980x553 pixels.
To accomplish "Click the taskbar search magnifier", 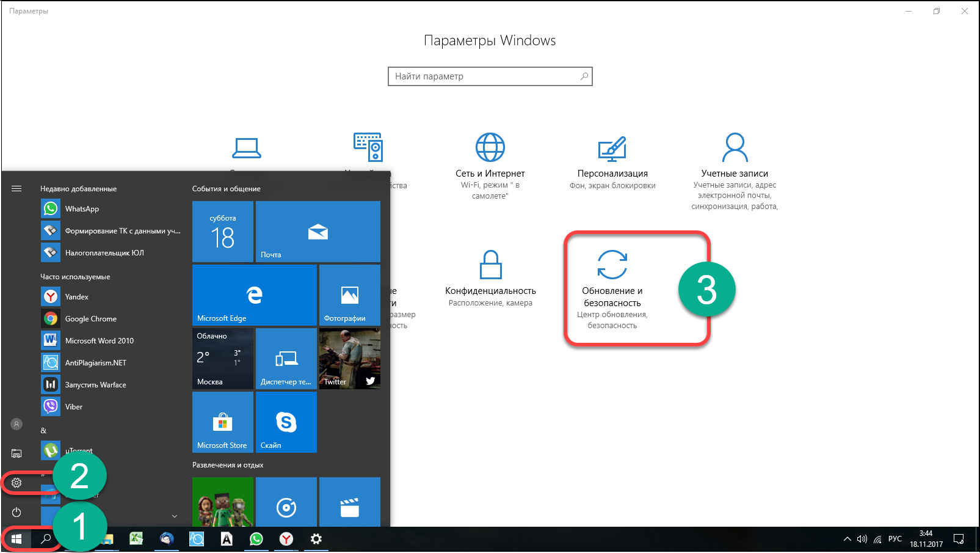I will [x=46, y=539].
